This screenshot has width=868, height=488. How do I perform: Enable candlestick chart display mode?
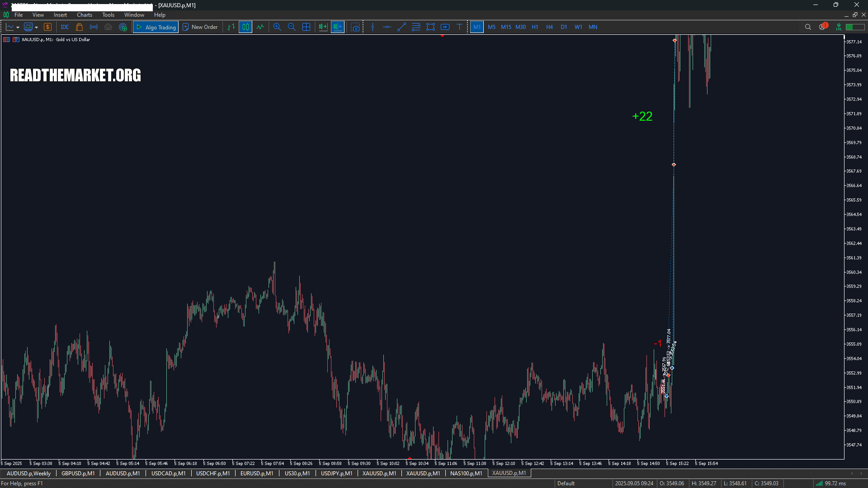coord(245,27)
